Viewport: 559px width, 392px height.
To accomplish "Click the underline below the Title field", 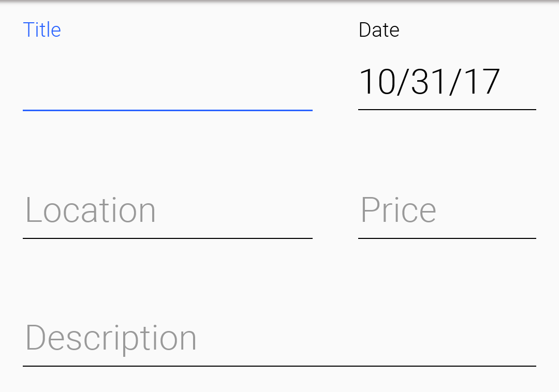I will click(x=166, y=111).
